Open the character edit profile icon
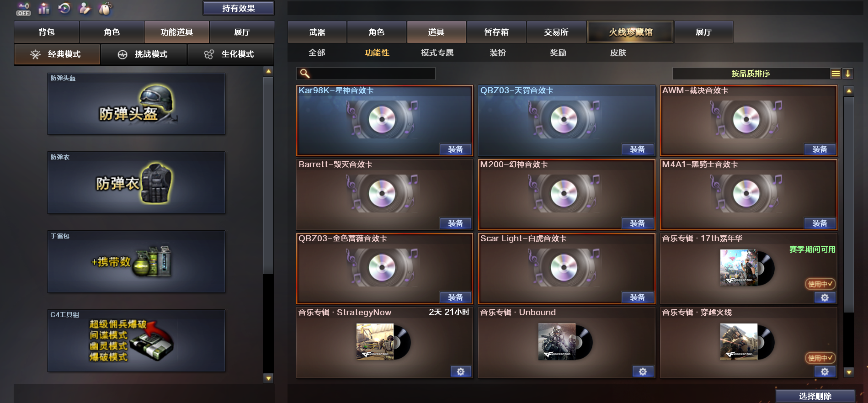Image resolution: width=868 pixels, height=403 pixels. [x=85, y=8]
